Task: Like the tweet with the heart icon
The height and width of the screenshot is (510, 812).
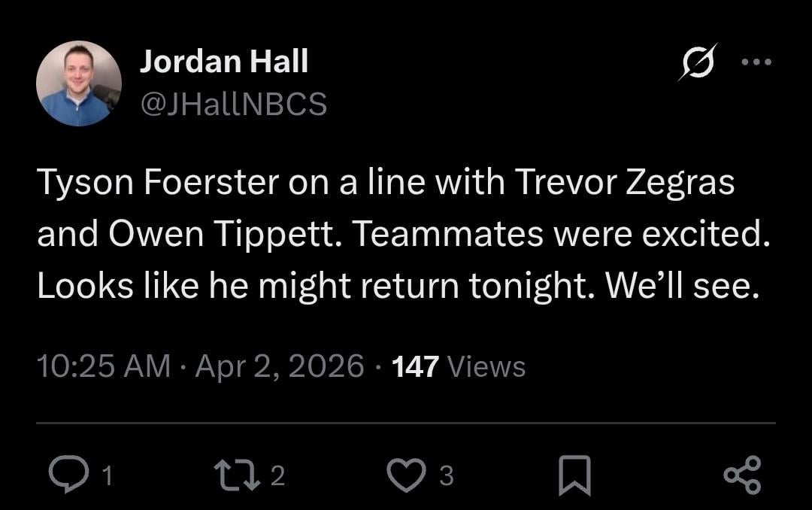Action: [407, 475]
